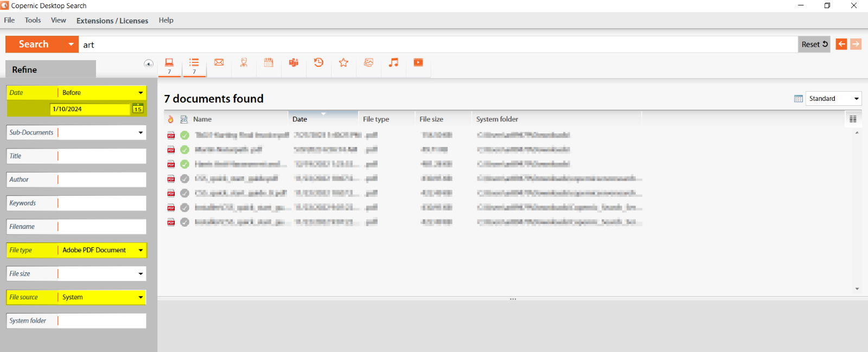Open the File menu
This screenshot has width=868, height=352.
[9, 20]
